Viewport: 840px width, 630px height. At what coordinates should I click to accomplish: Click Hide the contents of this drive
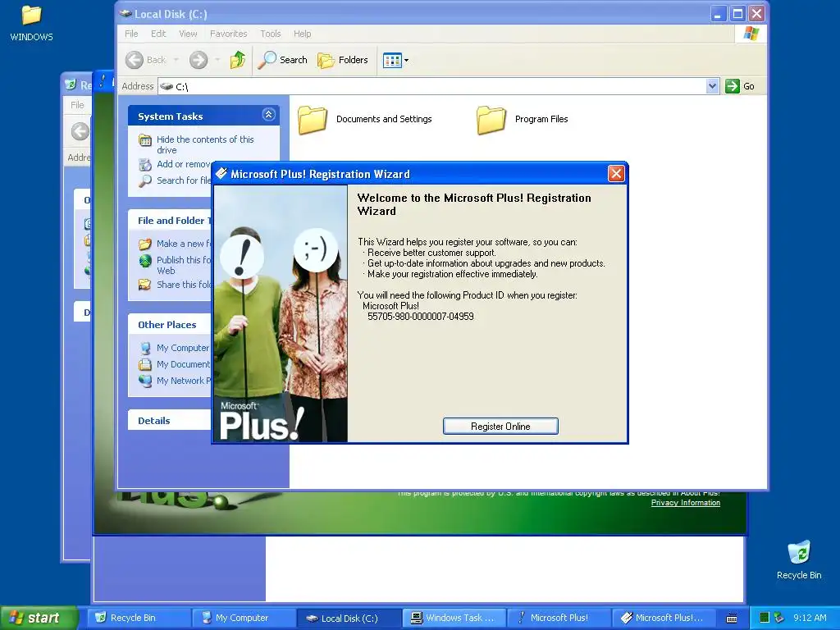[x=205, y=144]
